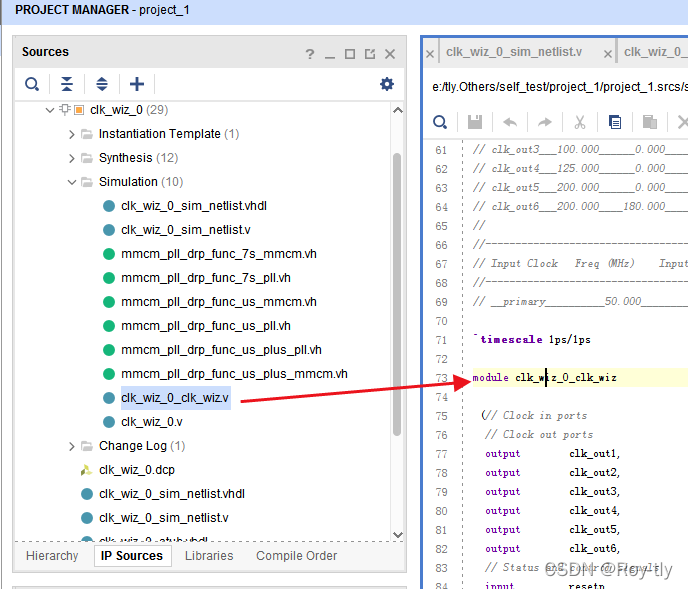Open Sources panel help question mark
The height and width of the screenshot is (589, 688).
[x=310, y=54]
